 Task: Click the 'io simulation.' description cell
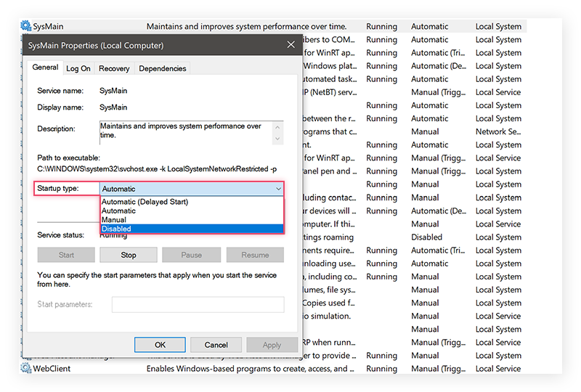tap(326, 316)
